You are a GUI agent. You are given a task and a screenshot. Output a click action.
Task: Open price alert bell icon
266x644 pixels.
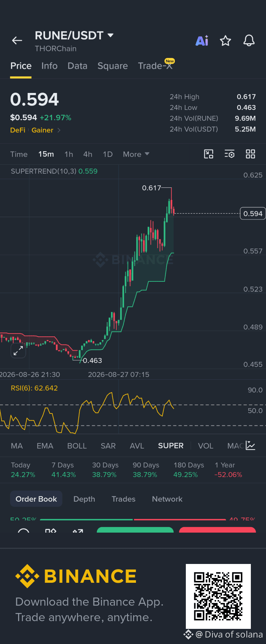(x=249, y=41)
